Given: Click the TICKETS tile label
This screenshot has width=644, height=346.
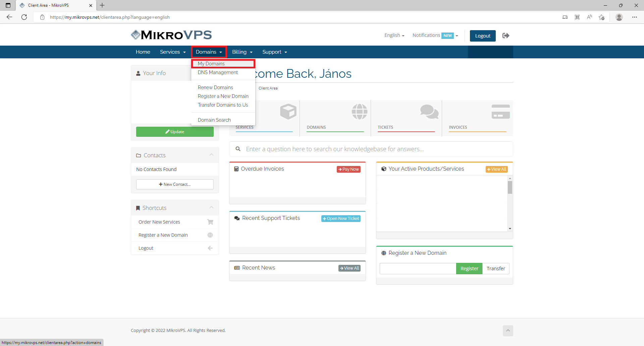Looking at the screenshot, I should pos(385,127).
